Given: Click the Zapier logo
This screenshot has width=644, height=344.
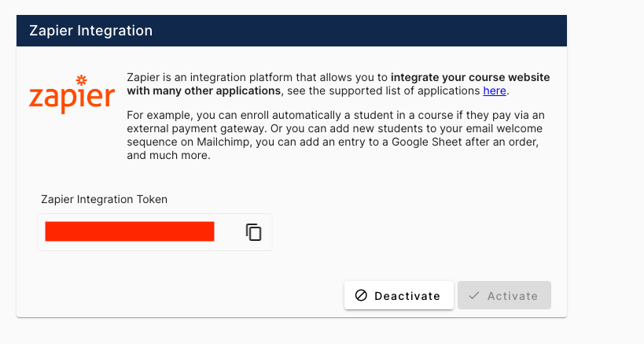Looking at the screenshot, I should point(72,97).
